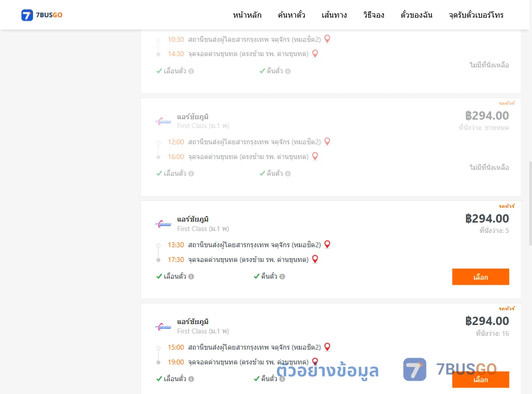This screenshot has width=532, height=394.
Task: Click the map pin for 17:30 arrival stop
Action: [x=315, y=259]
